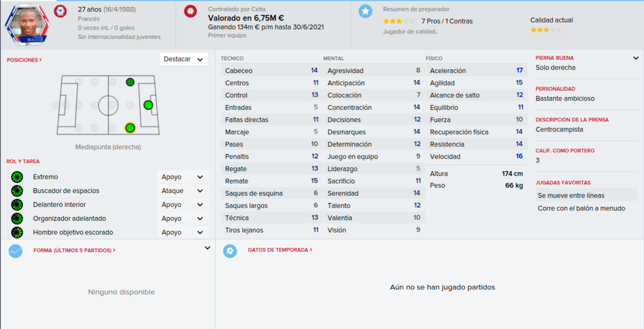Expand the Pierna buena panel chevron
Screen dimensions: 644x329
[636, 59]
